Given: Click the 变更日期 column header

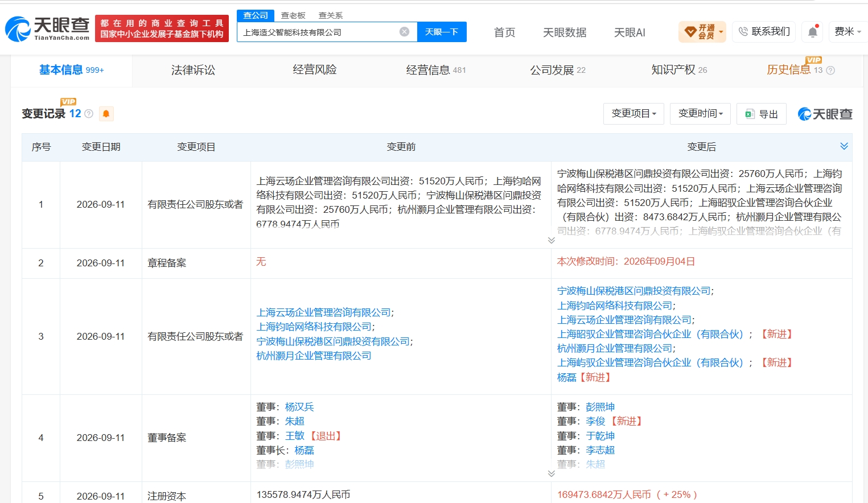Looking at the screenshot, I should pos(101,147).
